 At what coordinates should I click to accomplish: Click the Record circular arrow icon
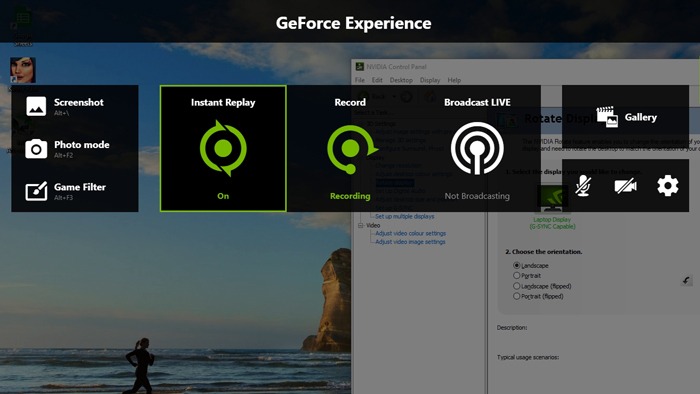point(352,149)
